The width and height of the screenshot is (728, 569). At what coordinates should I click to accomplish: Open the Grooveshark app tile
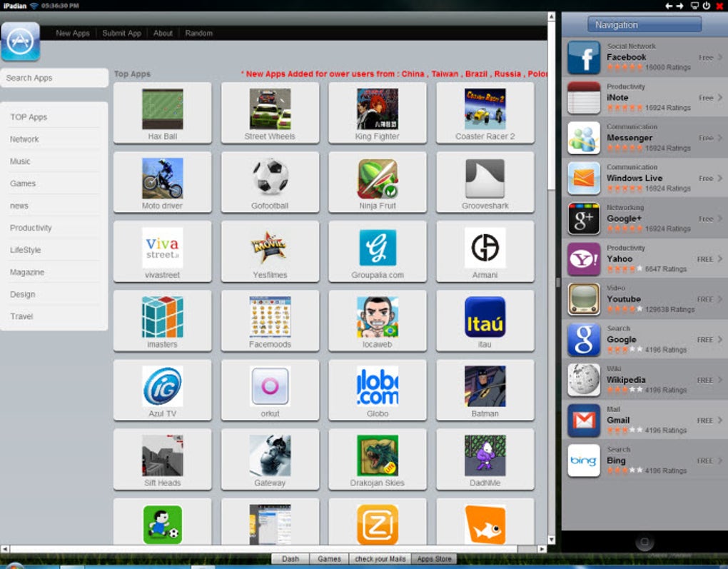click(x=485, y=182)
